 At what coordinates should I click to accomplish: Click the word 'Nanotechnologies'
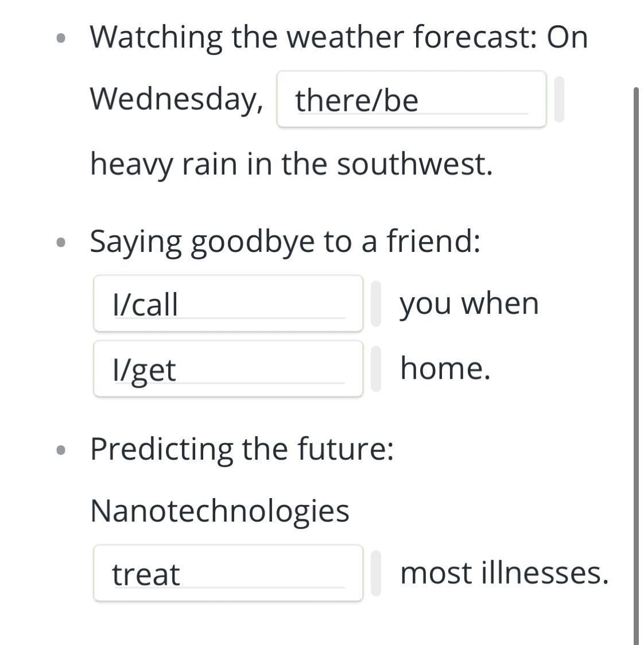coord(220,511)
